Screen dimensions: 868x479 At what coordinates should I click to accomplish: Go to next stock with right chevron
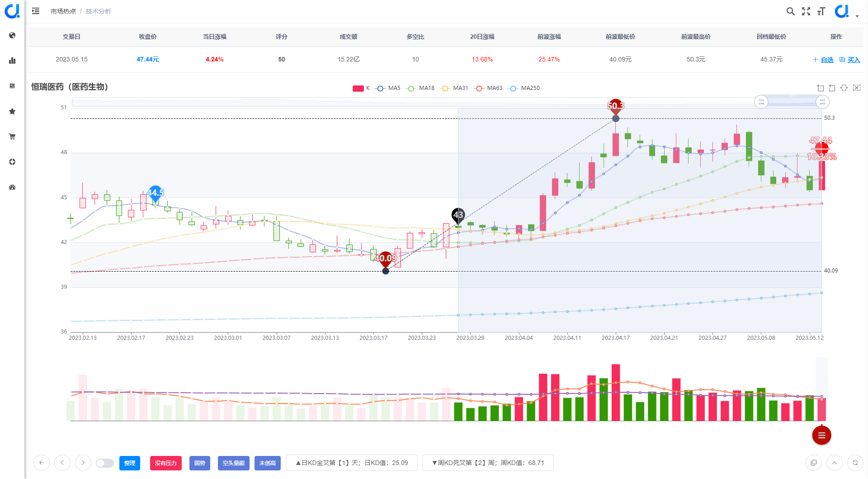tap(83, 463)
